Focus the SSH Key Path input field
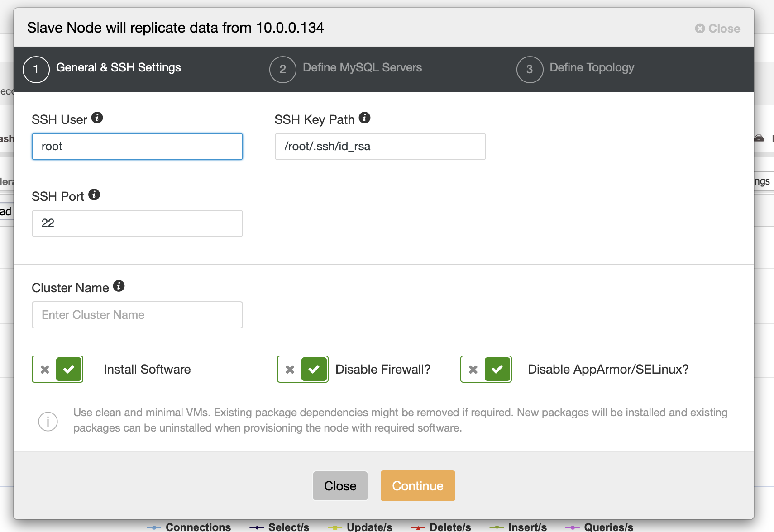 point(380,147)
